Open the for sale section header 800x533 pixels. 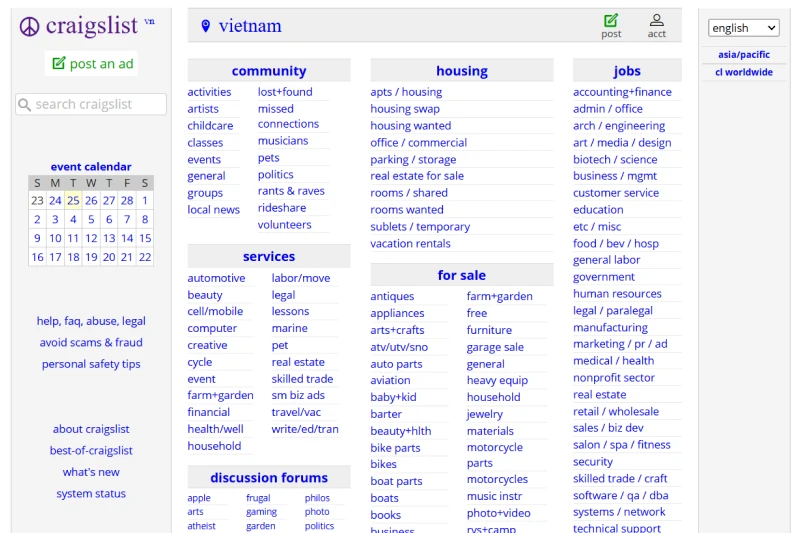click(462, 275)
